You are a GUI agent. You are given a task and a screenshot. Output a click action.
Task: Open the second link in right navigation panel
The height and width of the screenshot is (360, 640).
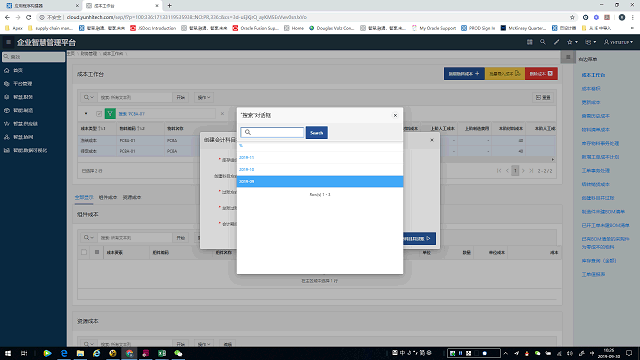(591, 89)
